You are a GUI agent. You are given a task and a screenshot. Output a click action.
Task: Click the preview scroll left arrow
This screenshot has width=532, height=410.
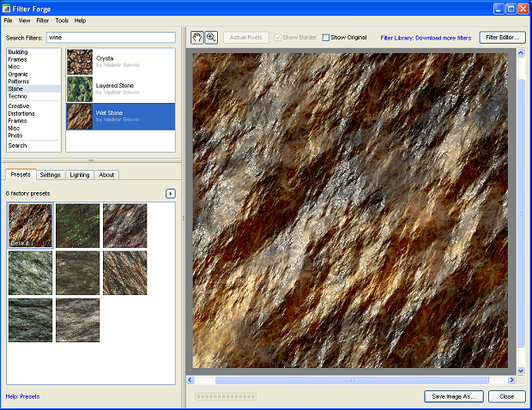[190, 380]
